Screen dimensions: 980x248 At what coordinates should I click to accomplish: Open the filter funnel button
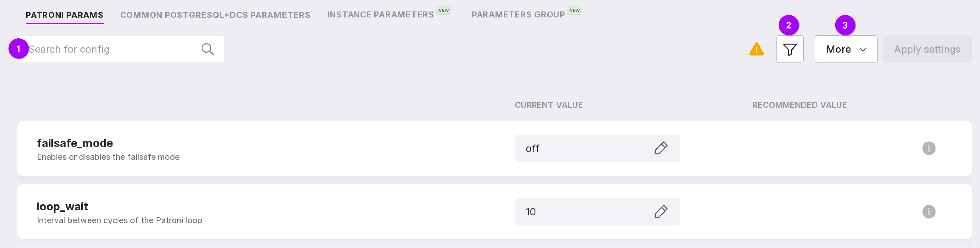[789, 49]
